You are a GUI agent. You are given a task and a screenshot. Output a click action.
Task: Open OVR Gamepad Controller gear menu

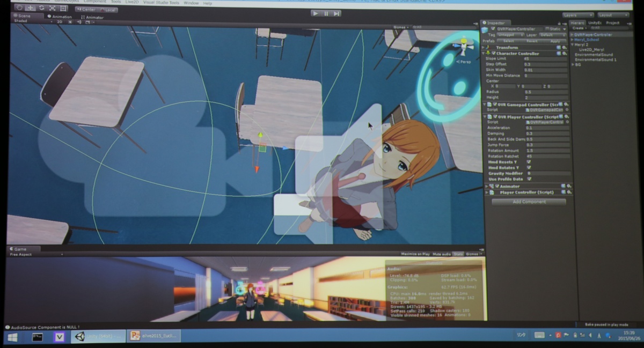click(566, 105)
